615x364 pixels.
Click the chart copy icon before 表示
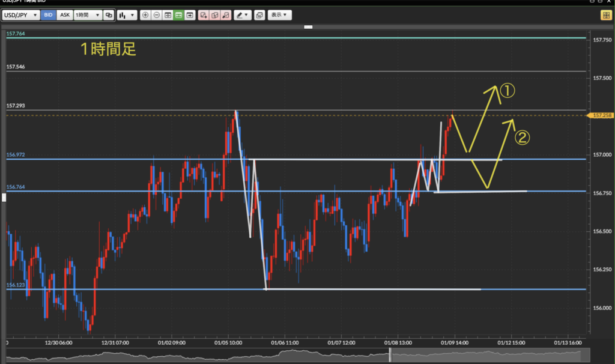[259, 15]
